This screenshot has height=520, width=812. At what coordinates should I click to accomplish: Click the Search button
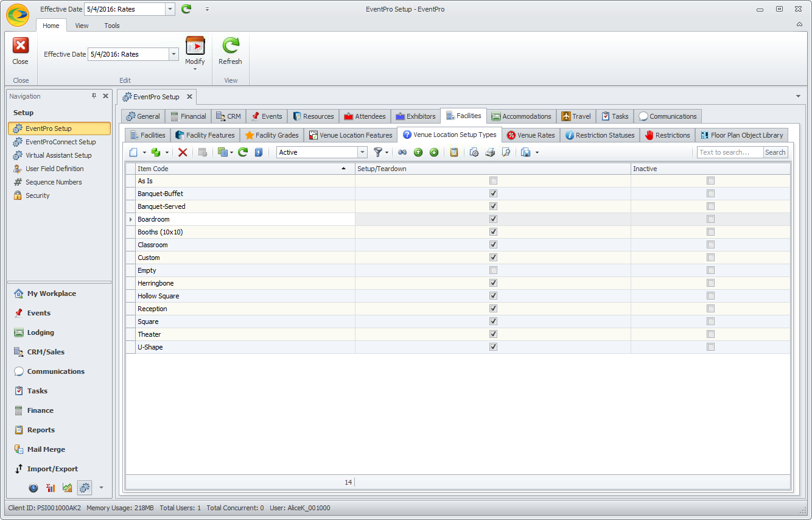(775, 152)
